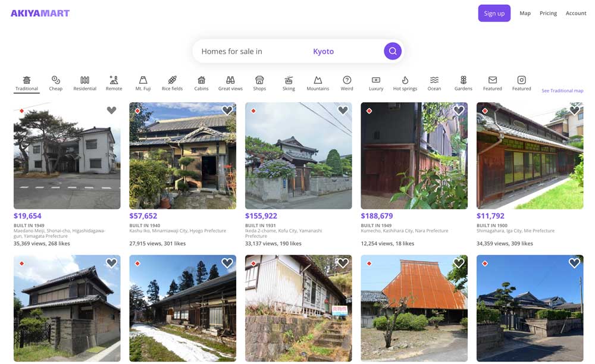This screenshot has height=364, width=595.
Task: Click 'Homes for sale in' label
Action: coord(232,51)
